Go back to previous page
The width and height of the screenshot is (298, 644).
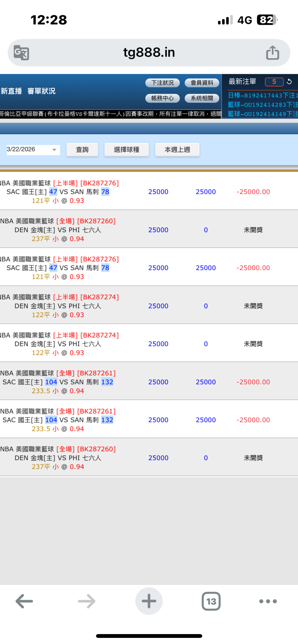24,601
